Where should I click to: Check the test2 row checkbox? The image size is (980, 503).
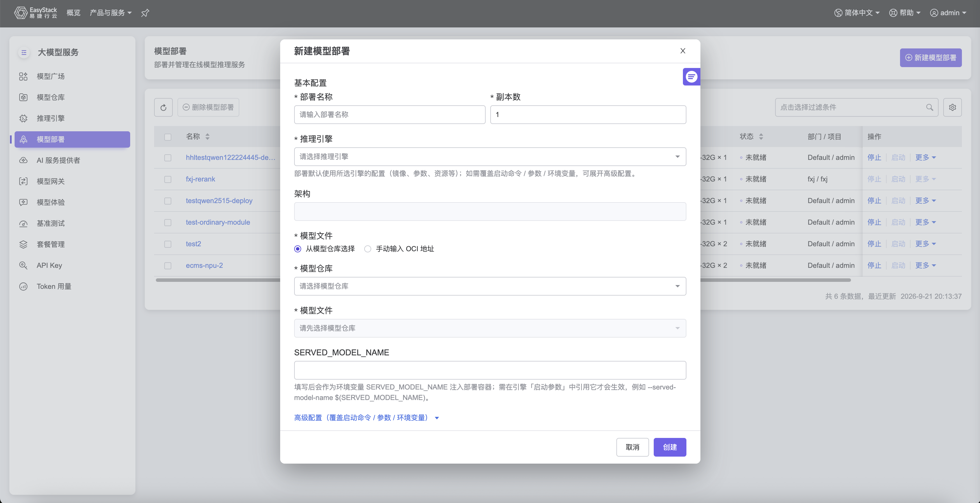click(168, 244)
